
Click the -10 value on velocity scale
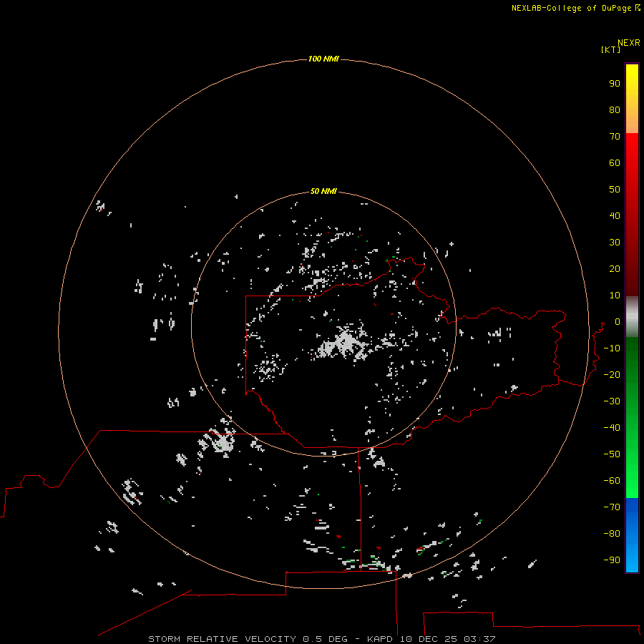[x=612, y=348]
